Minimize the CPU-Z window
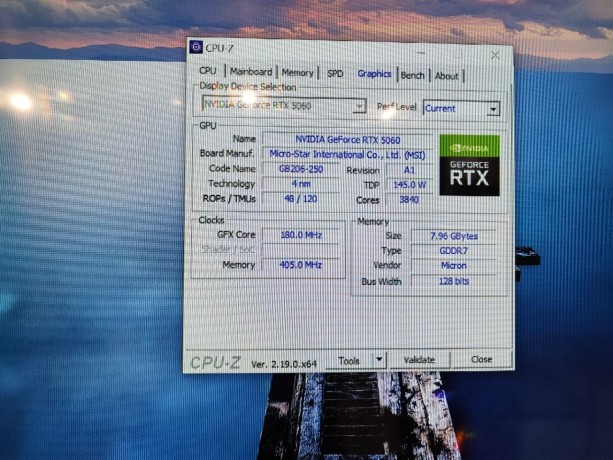This screenshot has height=460, width=613. point(421,53)
